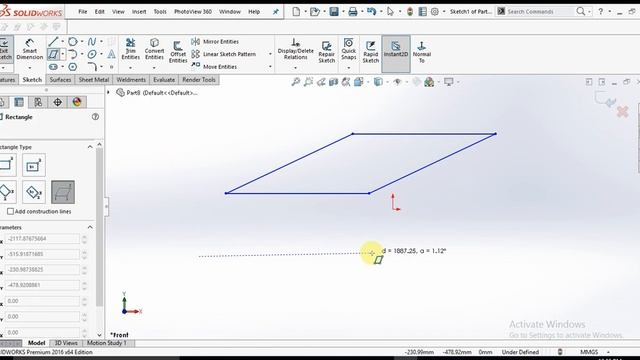Select the Straight Slot tool

point(53,67)
